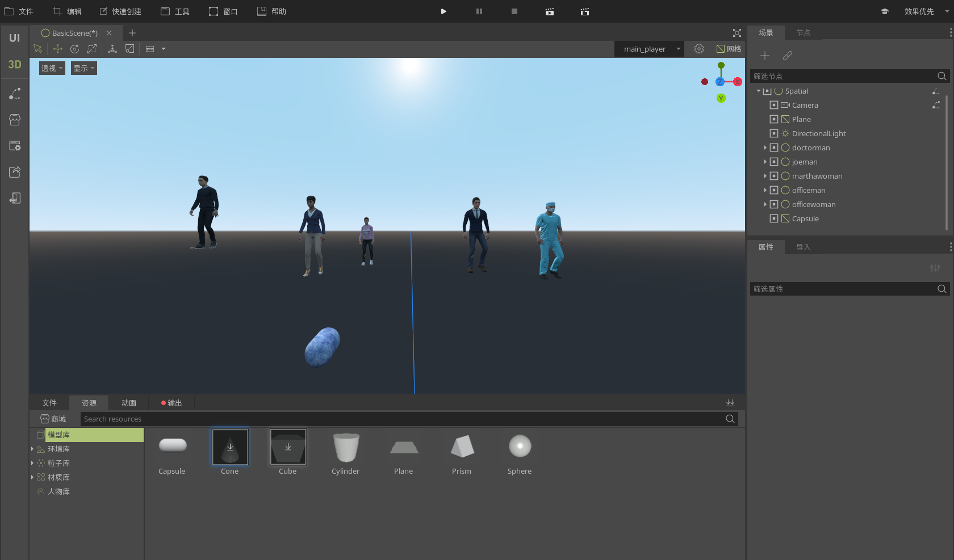
Task: Switch to 3D mode in left sidebar
Action: coord(14,64)
